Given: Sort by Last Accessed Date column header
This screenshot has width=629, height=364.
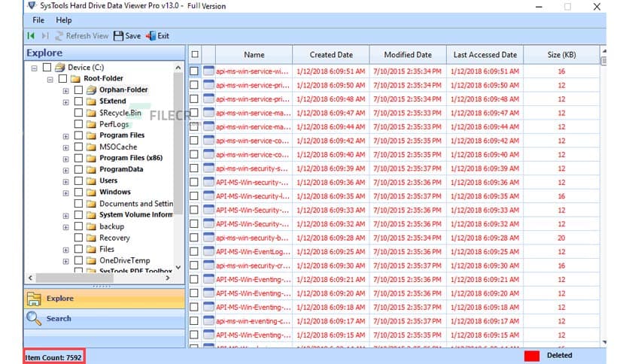Looking at the screenshot, I should (485, 54).
